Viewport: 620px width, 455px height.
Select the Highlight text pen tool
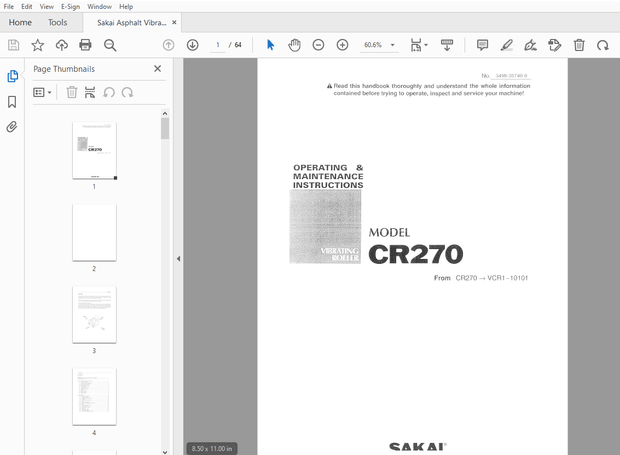[x=507, y=45]
